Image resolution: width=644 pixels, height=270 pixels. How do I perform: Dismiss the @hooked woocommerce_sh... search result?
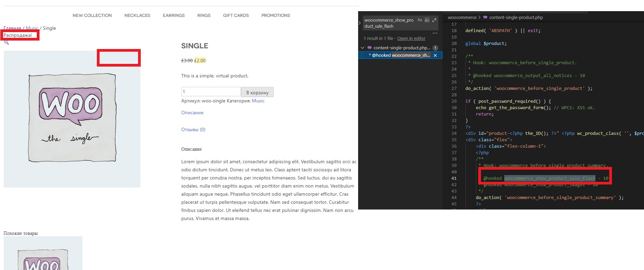(435, 55)
